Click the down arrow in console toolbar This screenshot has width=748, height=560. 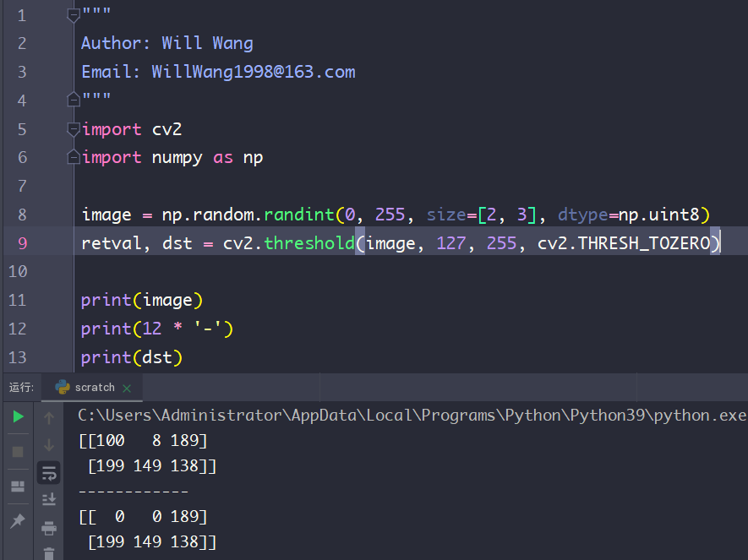tap(49, 445)
